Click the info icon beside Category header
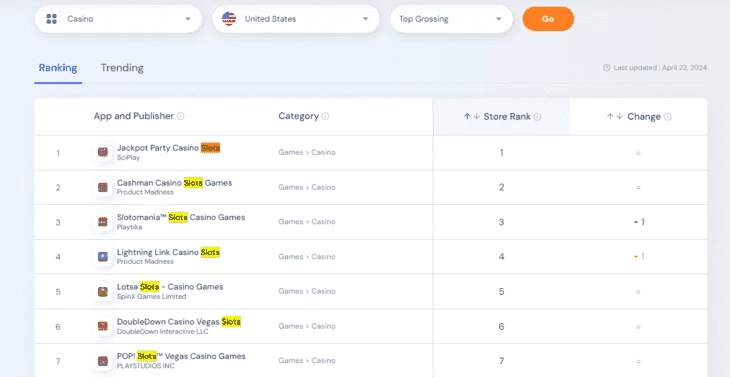 (325, 116)
